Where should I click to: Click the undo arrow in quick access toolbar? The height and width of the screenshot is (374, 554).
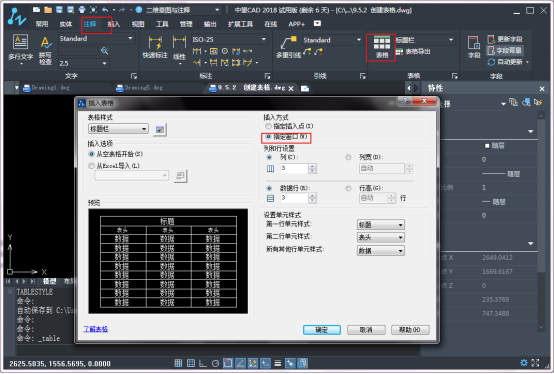(x=105, y=10)
